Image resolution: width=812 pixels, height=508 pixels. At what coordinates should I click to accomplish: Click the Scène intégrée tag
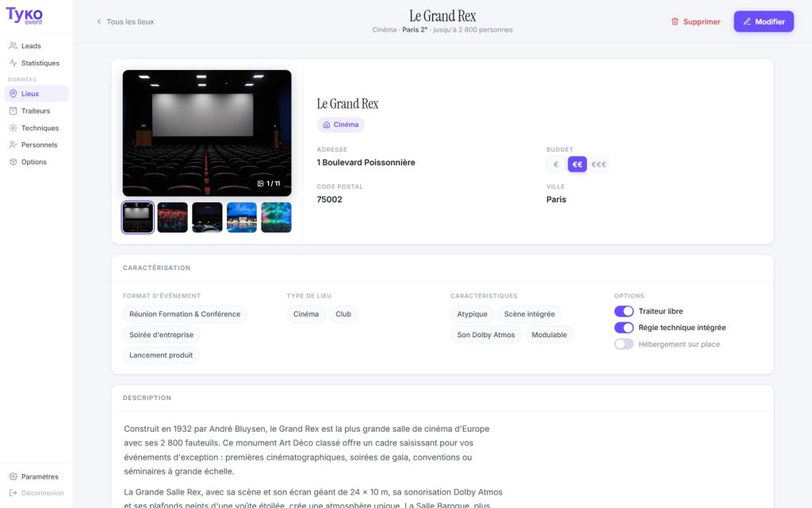click(529, 314)
